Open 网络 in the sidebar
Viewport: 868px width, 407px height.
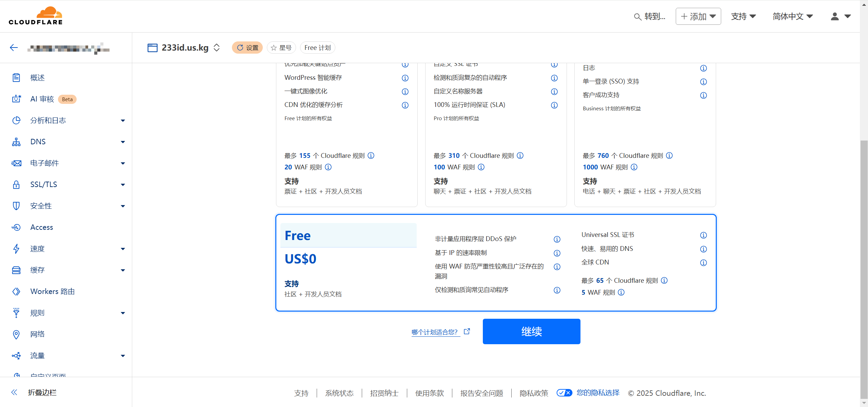pos(37,334)
